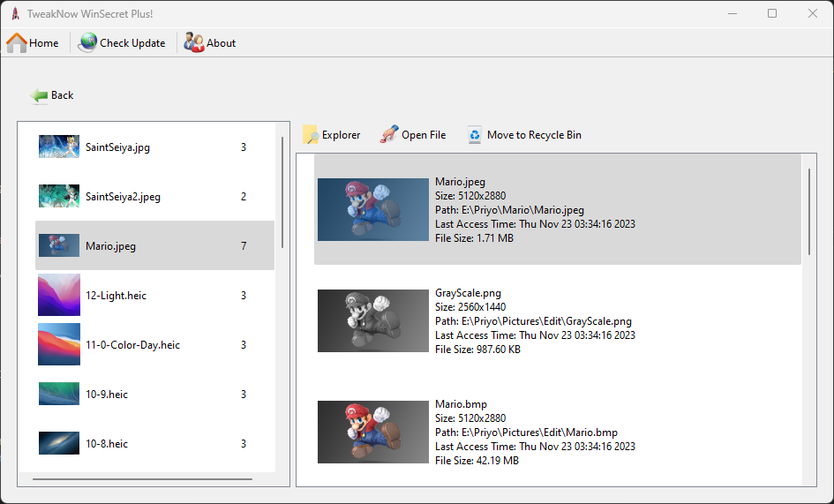Click the GrayScale.png preview image
Image resolution: width=834 pixels, height=504 pixels.
coord(372,321)
